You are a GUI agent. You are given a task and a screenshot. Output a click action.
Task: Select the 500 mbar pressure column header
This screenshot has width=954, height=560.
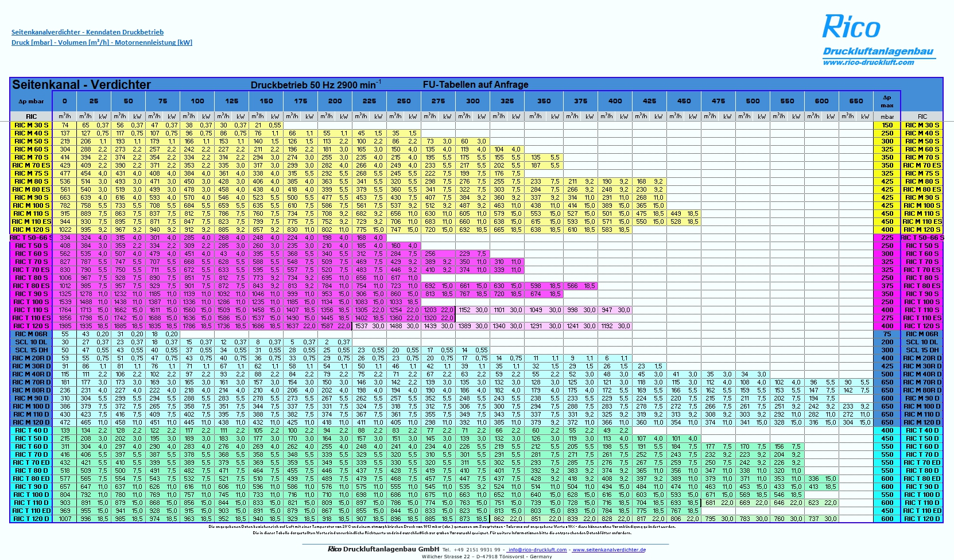(753, 101)
